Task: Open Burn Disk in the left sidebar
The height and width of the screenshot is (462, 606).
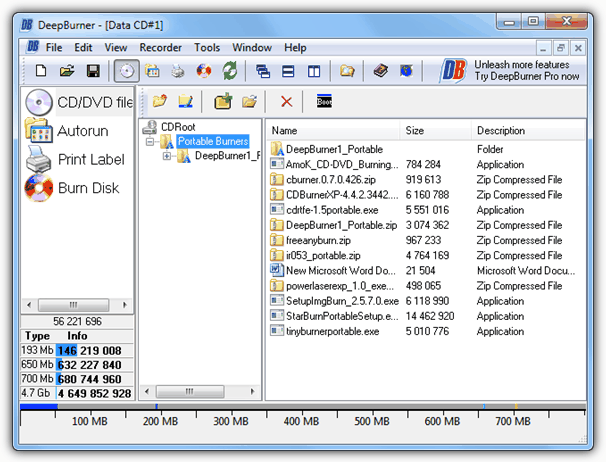Action: pyautogui.click(x=87, y=187)
